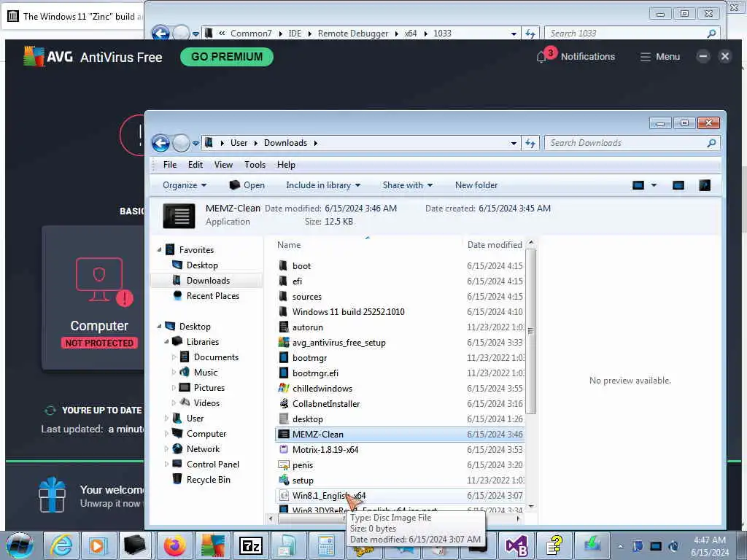Click User in the address breadcrumb
The width and height of the screenshot is (747, 560).
(239, 143)
